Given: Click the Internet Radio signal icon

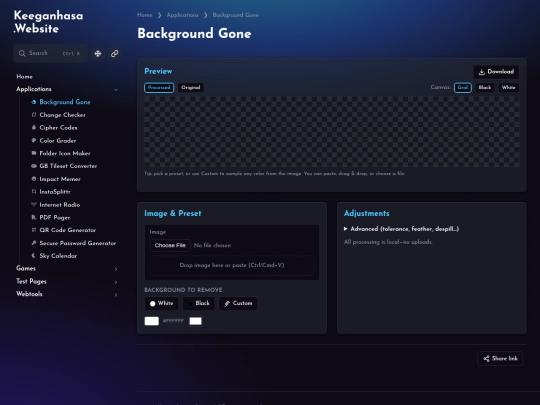Looking at the screenshot, I should [x=34, y=205].
